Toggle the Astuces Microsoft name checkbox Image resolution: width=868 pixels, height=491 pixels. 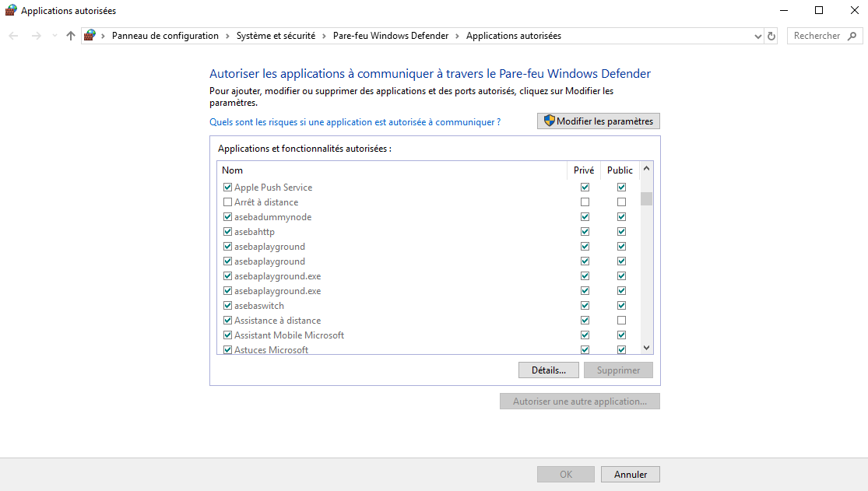pos(227,350)
